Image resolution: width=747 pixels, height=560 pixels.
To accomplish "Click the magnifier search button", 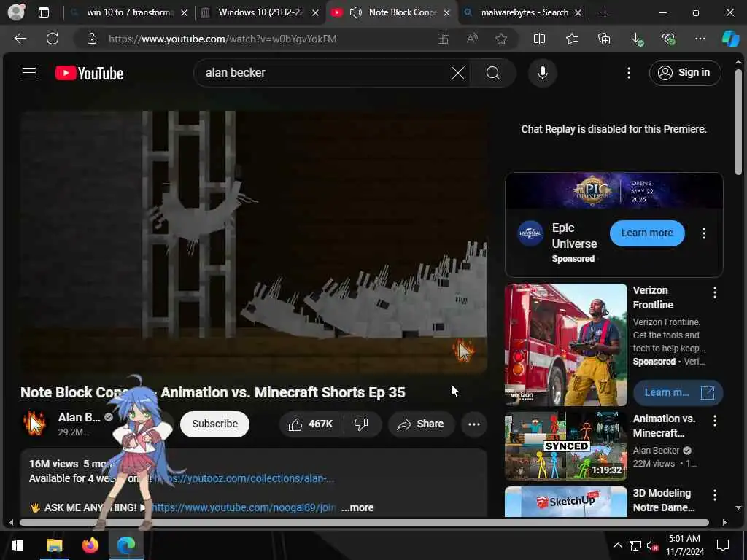I will 492,73.
